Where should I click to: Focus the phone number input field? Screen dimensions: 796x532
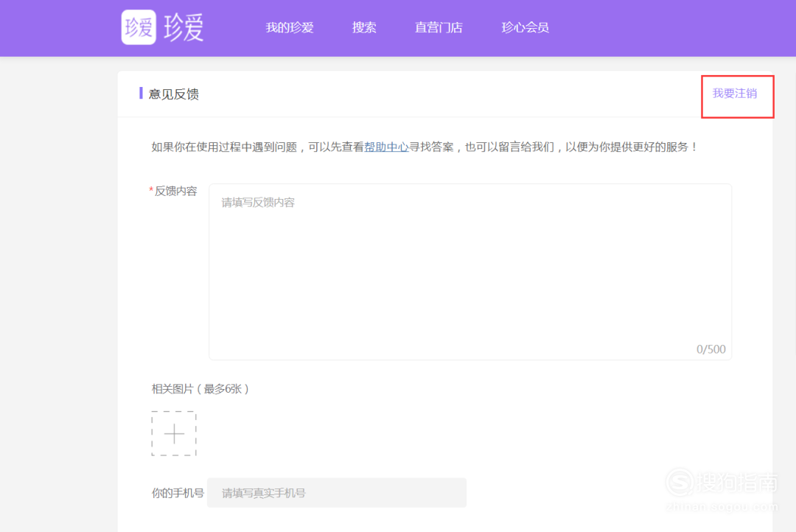click(x=337, y=492)
